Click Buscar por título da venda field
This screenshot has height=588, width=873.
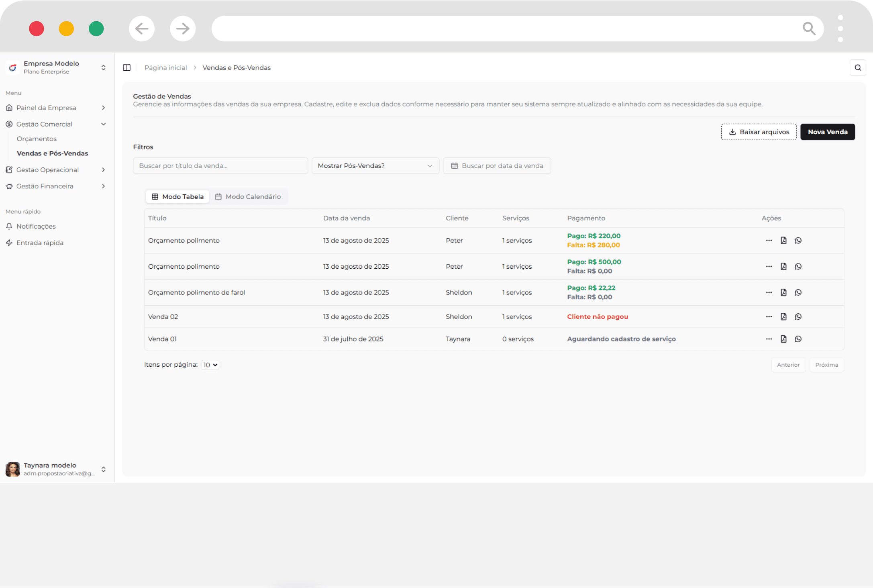click(220, 165)
